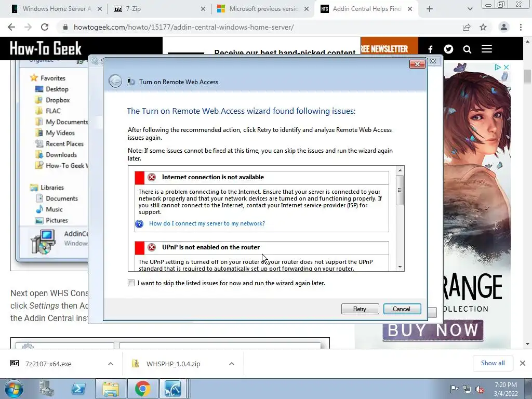
Task: Open Server Manager from the taskbar
Action: 46,389
